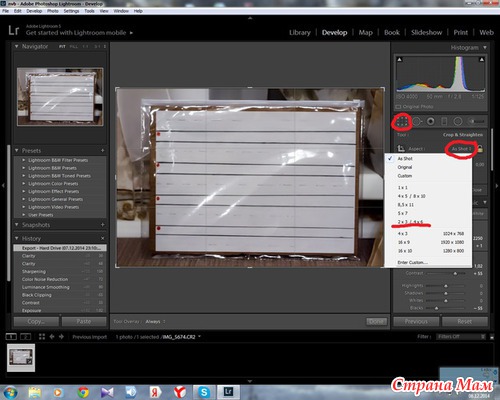The image size is (500, 400).
Task: Expand Lightroom Color Presets folder
Action: point(24,184)
